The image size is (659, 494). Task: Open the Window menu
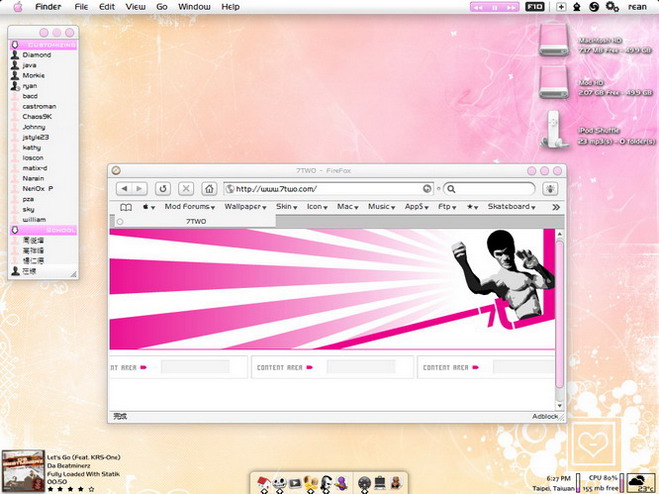tap(194, 7)
